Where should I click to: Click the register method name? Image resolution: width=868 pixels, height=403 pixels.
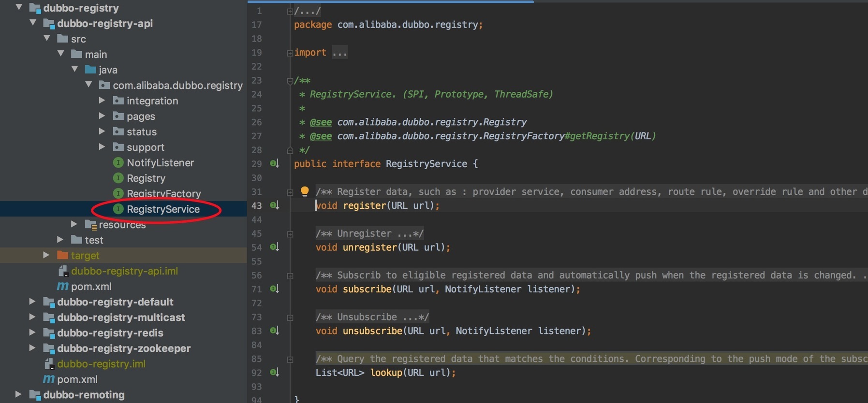pyautogui.click(x=365, y=206)
